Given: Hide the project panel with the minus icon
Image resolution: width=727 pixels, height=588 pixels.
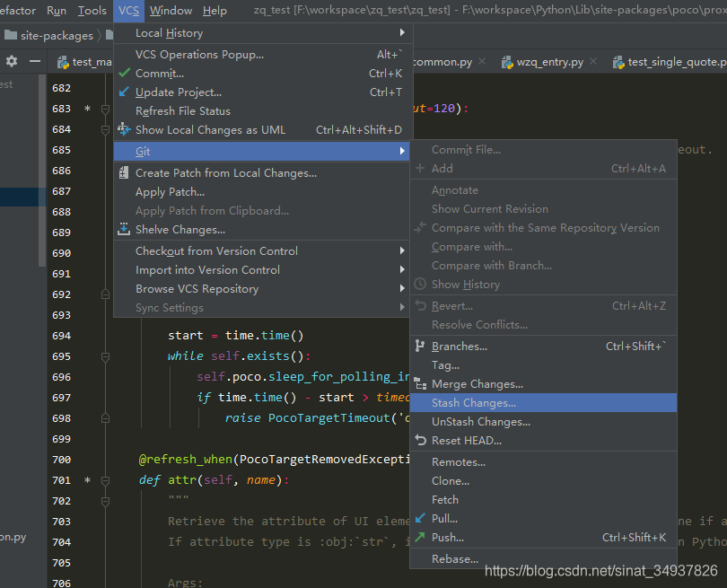Looking at the screenshot, I should click(35, 61).
